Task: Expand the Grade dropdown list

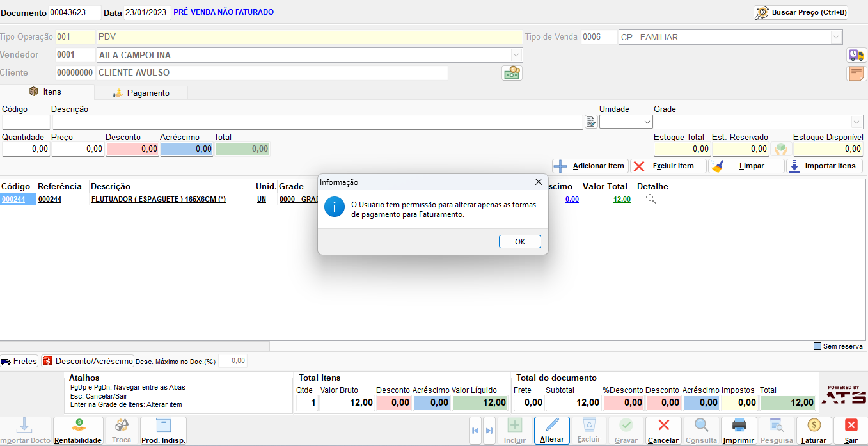Action: 857,122
